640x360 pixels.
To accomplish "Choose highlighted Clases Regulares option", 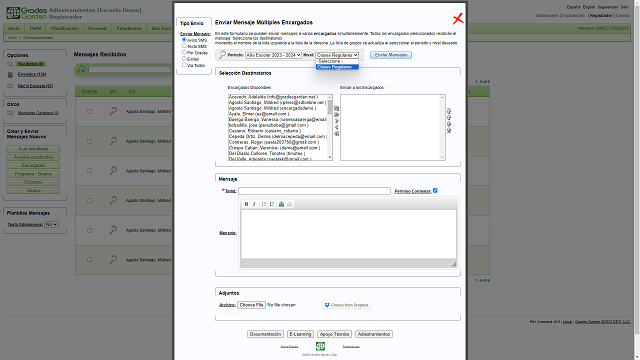I will pyautogui.click(x=337, y=67).
